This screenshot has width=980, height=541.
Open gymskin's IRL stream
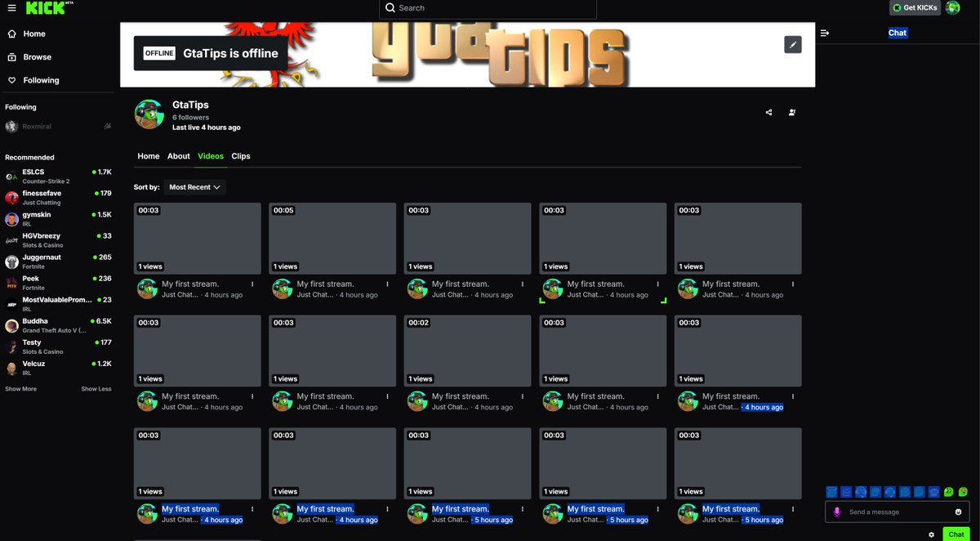(57, 219)
